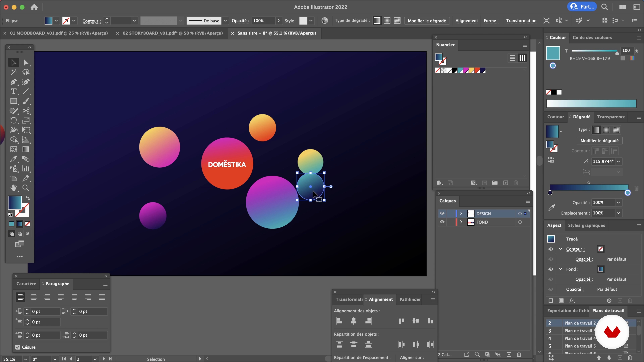Open the Guide des couleurs tab
The width and height of the screenshot is (644, 362).
coord(592,38)
